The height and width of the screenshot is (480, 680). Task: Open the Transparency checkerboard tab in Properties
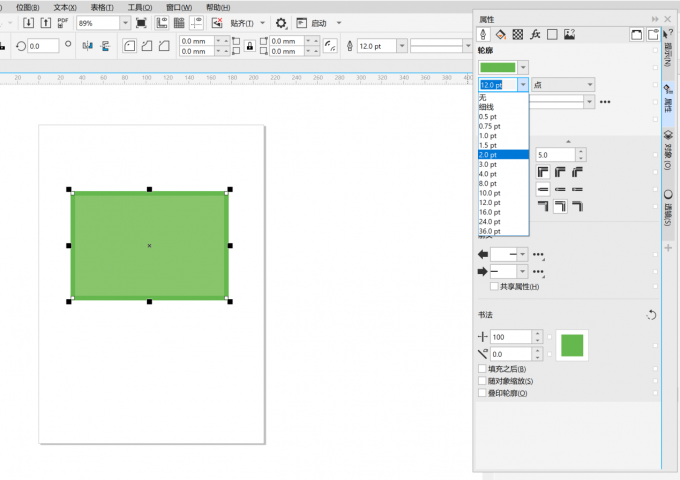tap(518, 34)
